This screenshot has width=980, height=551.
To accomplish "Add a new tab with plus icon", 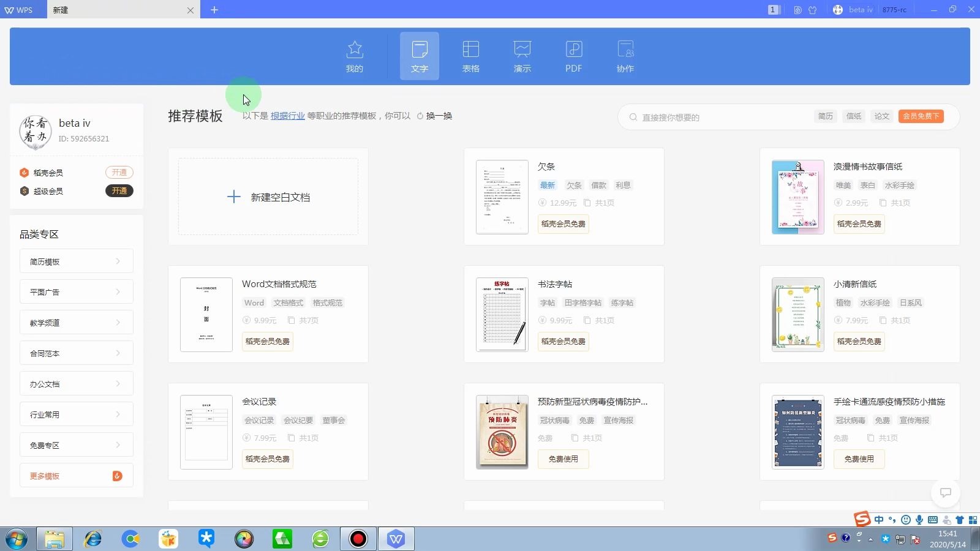I will (x=214, y=10).
